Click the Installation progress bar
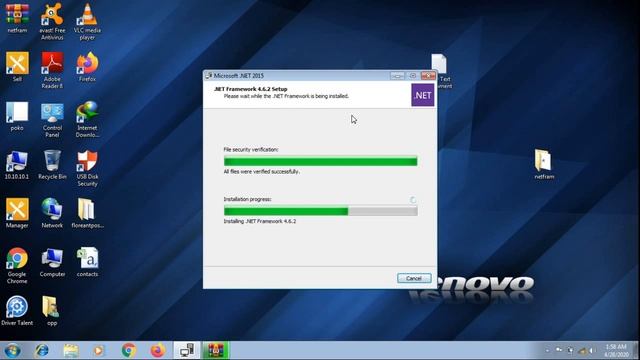This screenshot has width=640, height=360. pos(320,211)
